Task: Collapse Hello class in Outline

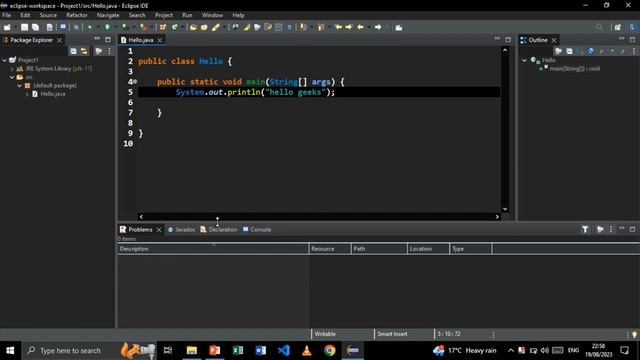Action: [524, 60]
